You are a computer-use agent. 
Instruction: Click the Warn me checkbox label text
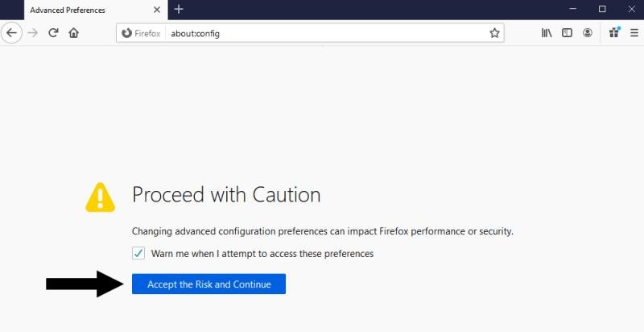point(262,254)
